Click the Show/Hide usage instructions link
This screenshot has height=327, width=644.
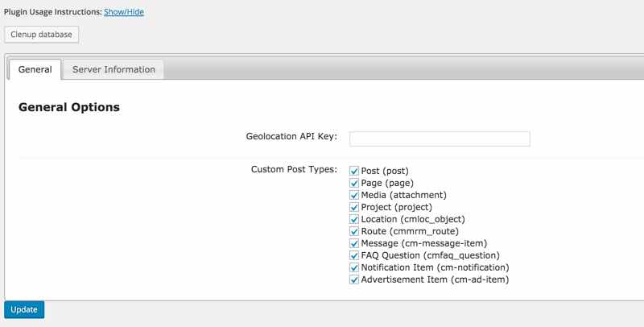pyautogui.click(x=124, y=12)
